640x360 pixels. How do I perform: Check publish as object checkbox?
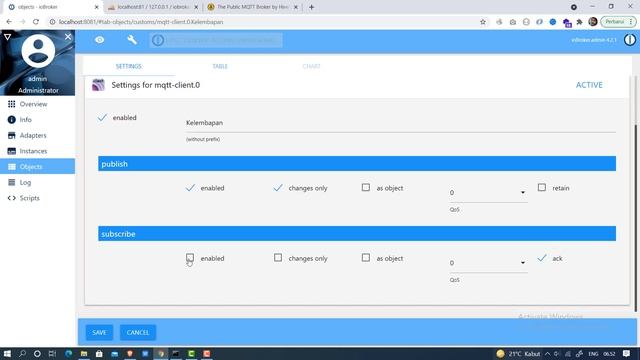pyautogui.click(x=366, y=187)
